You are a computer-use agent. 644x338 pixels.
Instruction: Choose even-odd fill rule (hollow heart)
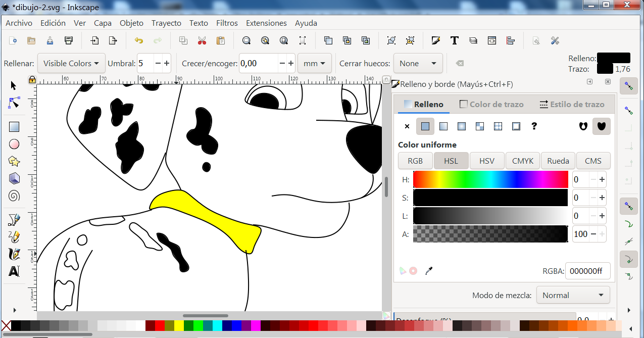point(583,126)
